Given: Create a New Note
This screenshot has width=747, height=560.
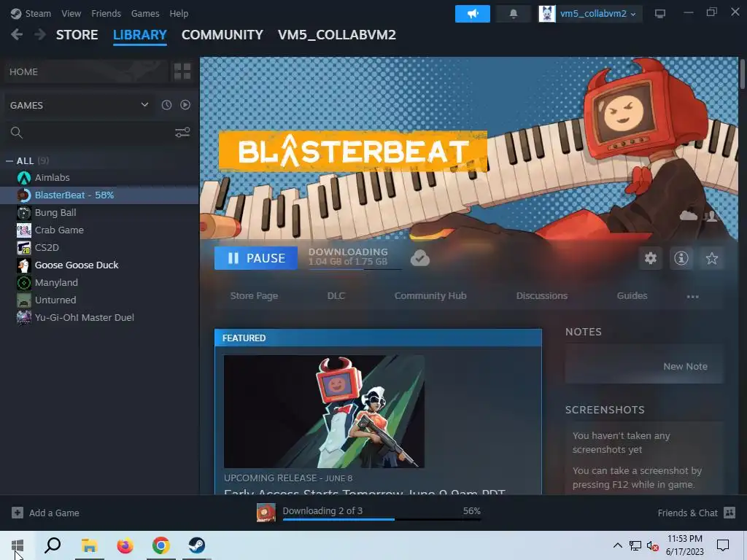Looking at the screenshot, I should click(685, 366).
